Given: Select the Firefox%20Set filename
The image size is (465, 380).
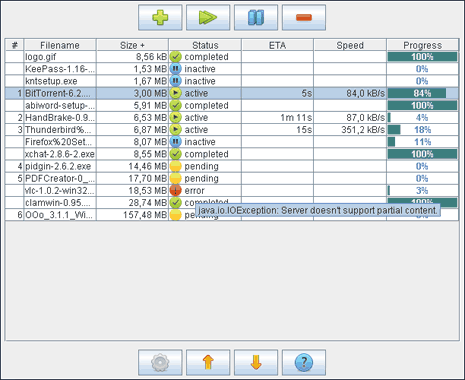Looking at the screenshot, I should pyautogui.click(x=58, y=142).
